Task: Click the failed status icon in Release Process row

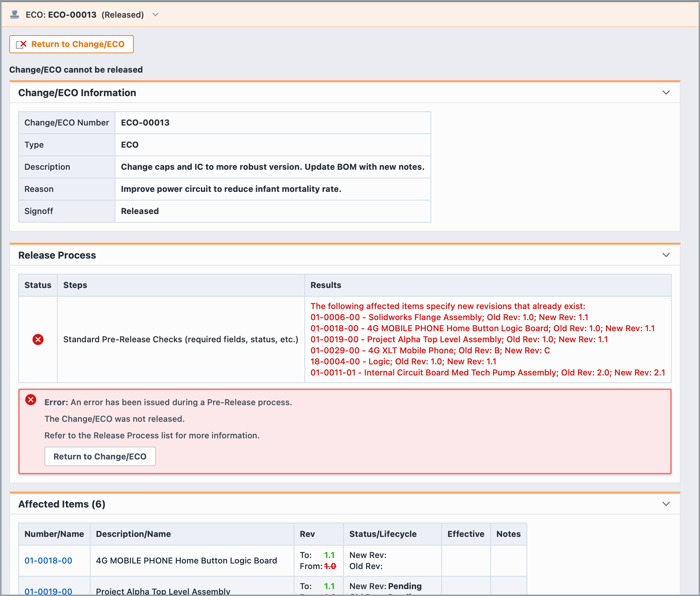Action: tap(38, 339)
